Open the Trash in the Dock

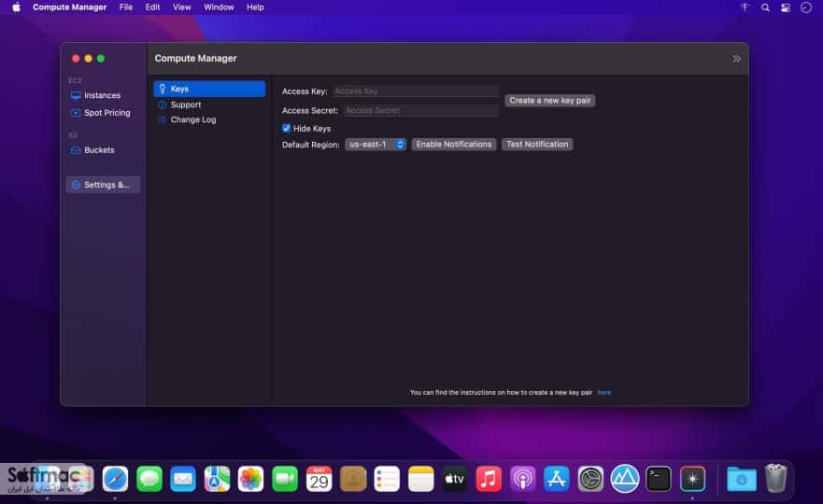[x=775, y=478]
